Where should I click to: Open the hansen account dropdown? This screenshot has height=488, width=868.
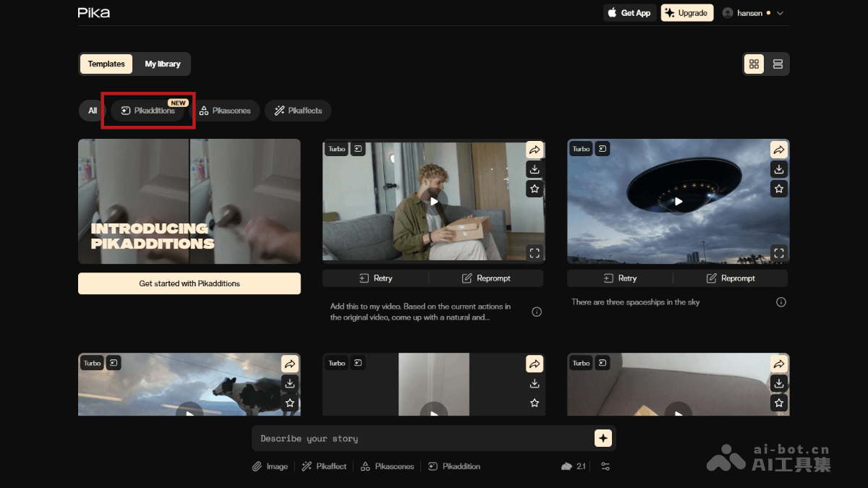[x=753, y=13]
